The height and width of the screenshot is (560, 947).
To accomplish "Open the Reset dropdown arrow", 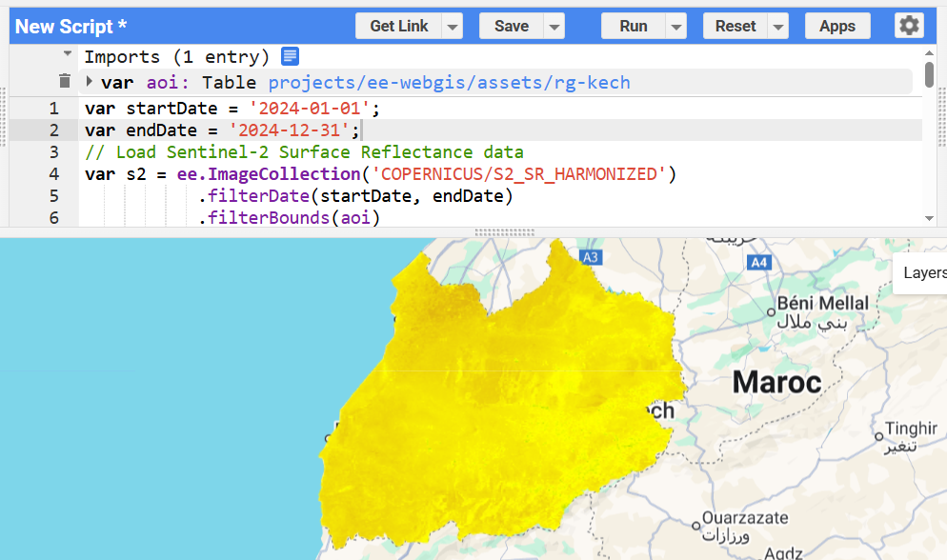I will coord(778,27).
